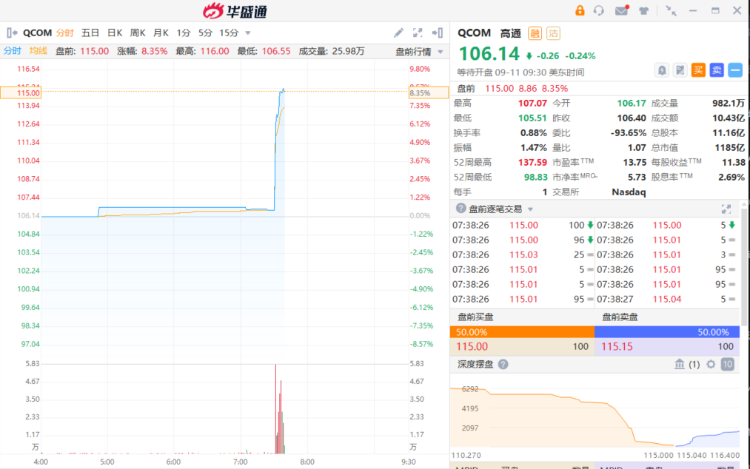Open depth panel settings gear
The width and height of the screenshot is (750, 469).
point(711,364)
